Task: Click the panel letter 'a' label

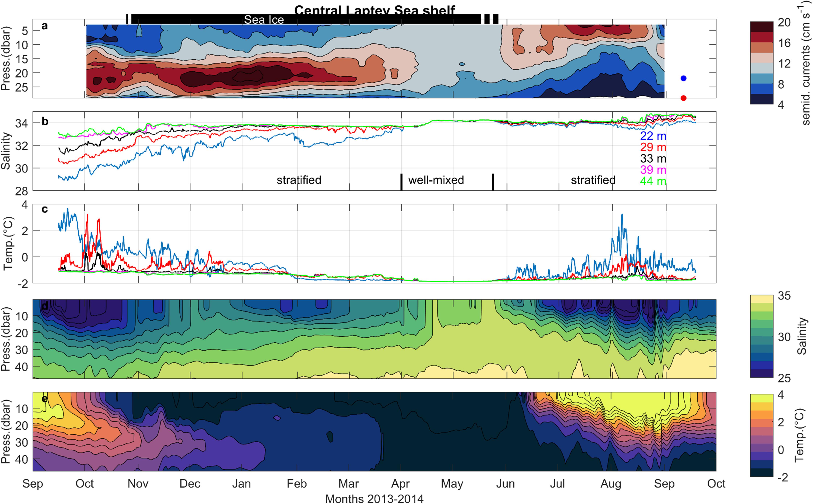Action: (45, 26)
